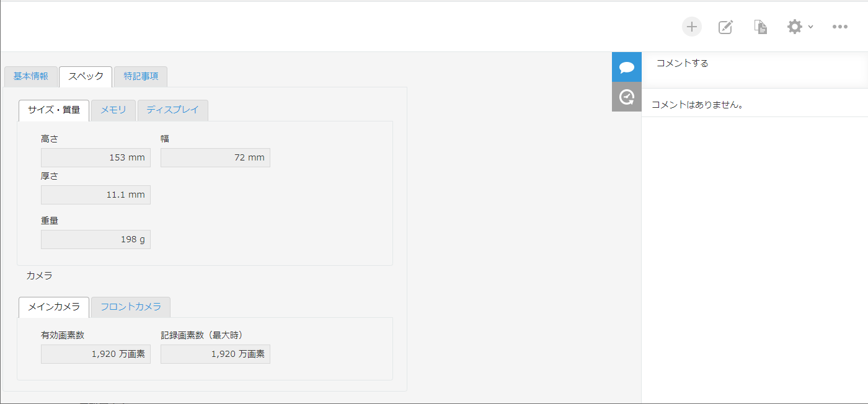This screenshot has height=404, width=868.
Task: Select the サイズ・質量 sub-tab
Action: coord(54,110)
